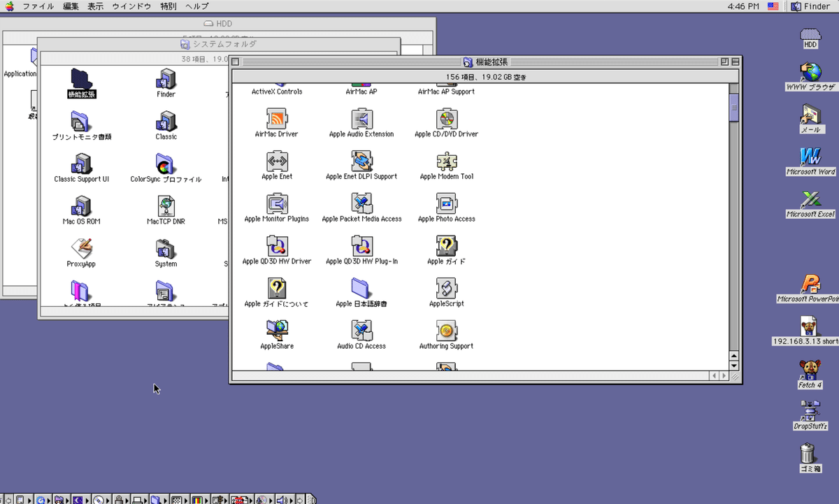This screenshot has height=504, width=839.
Task: Select the Authoring Support icon
Action: coord(446,331)
